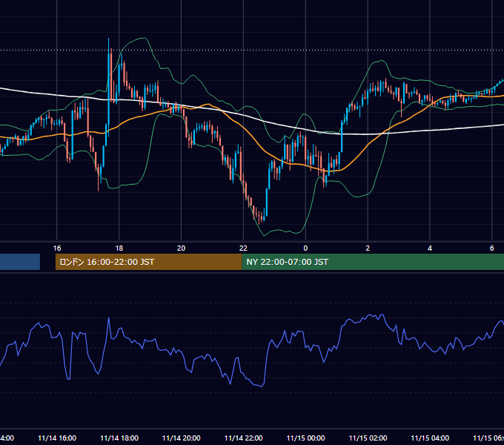The image size is (504, 445).
Task: Click the 11/15 04:00 date label
Action: 430,438
